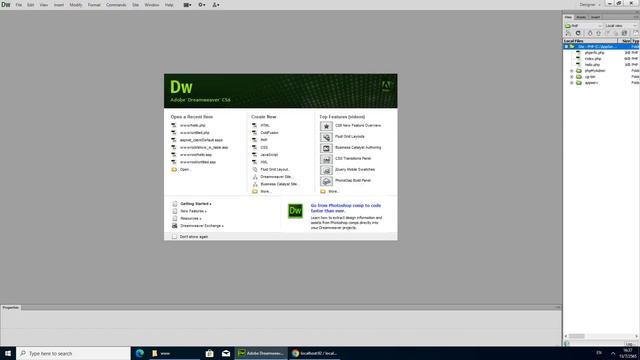Image resolution: width=640 pixels, height=360 pixels.
Task: Click the Go from Photoshop comp to code link
Action: tap(346, 208)
